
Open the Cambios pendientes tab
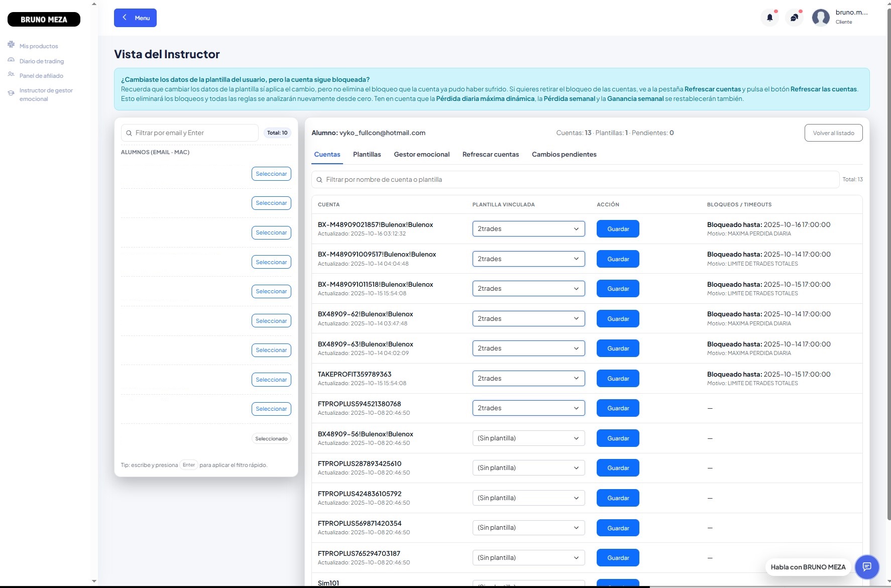[x=564, y=155]
